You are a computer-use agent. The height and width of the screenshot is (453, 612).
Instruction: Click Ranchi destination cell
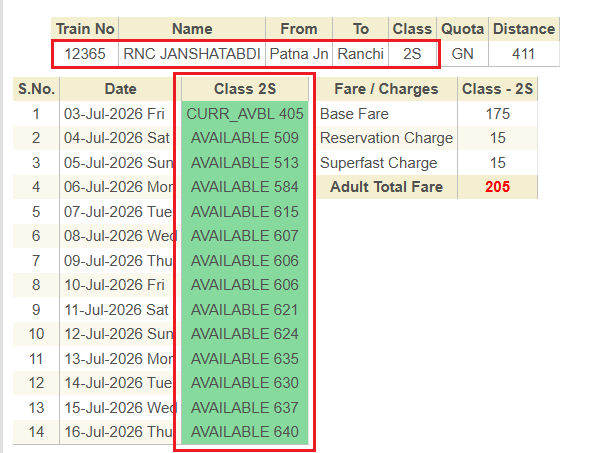click(361, 54)
